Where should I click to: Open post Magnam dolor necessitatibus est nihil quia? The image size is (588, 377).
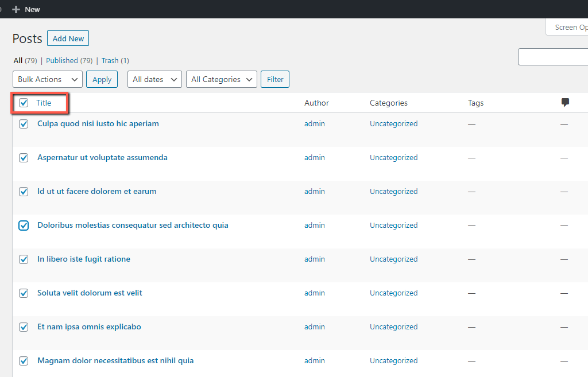115,360
